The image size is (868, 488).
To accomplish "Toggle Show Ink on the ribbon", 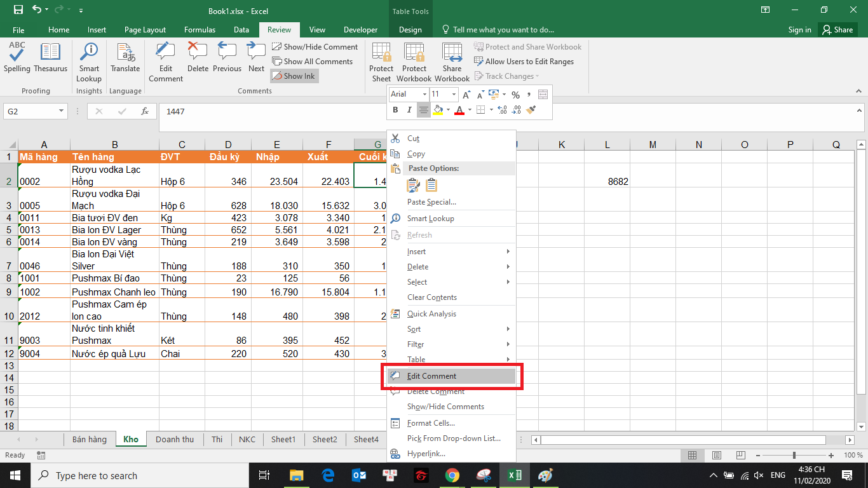I will pyautogui.click(x=294, y=76).
